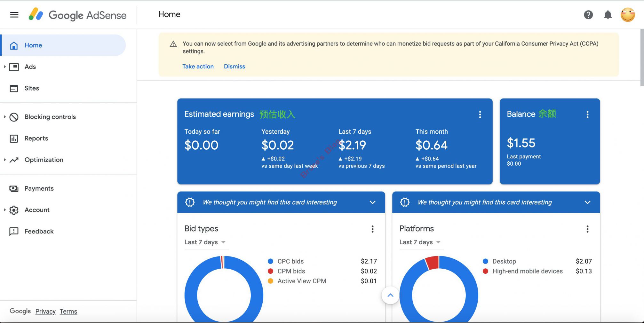Click the CPC bids blue legend dot

tap(270, 261)
